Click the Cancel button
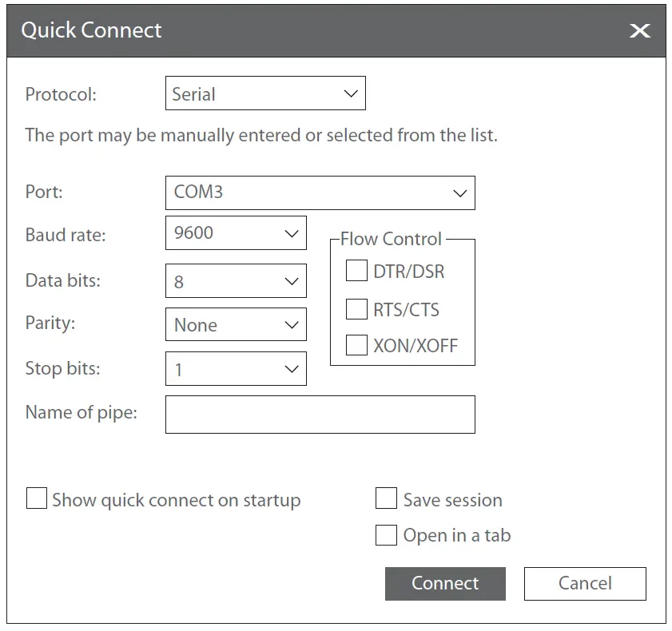The width and height of the screenshot is (672, 631). pos(585,583)
